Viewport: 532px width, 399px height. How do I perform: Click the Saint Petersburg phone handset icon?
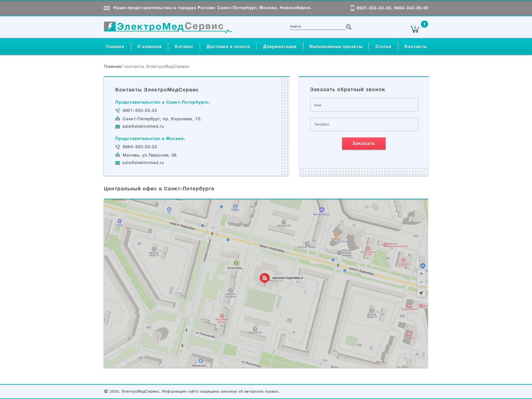coord(118,111)
